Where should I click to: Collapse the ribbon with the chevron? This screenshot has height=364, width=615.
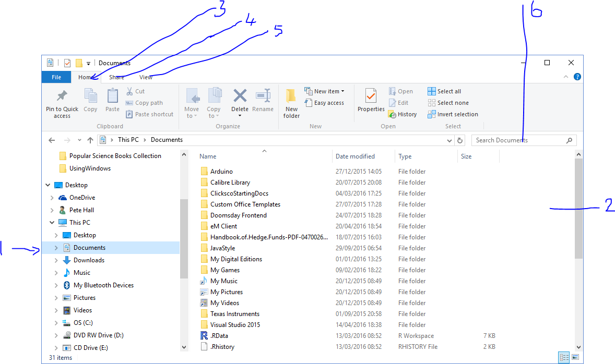(x=565, y=77)
